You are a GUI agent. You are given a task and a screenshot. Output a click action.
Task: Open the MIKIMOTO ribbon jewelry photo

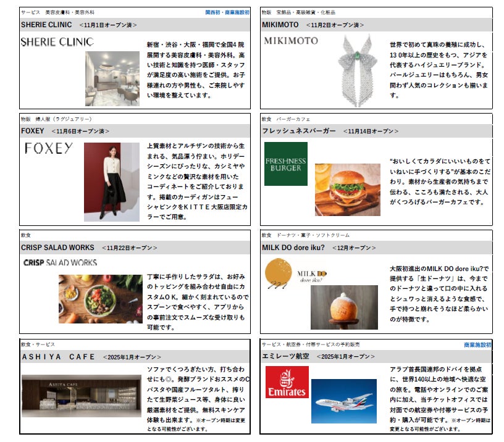[358, 71]
